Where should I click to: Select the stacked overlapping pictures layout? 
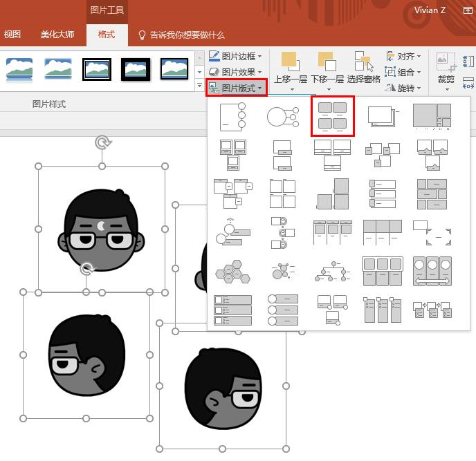[382, 116]
